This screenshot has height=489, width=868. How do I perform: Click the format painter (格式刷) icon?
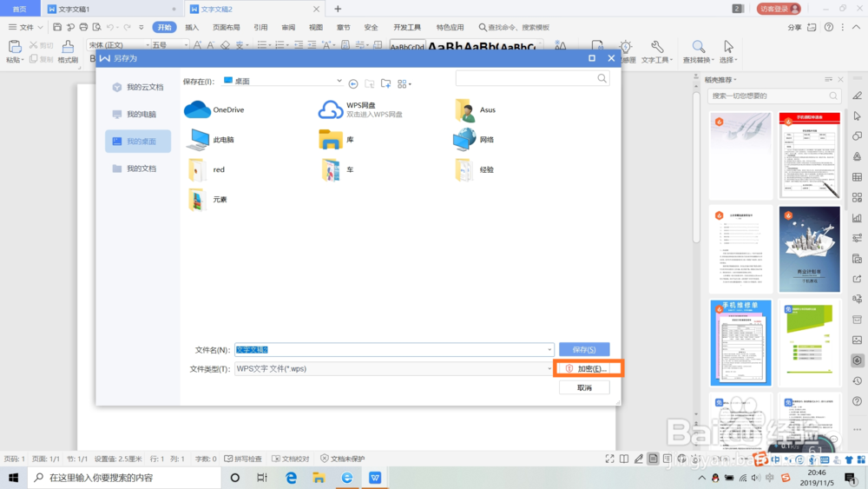click(68, 47)
